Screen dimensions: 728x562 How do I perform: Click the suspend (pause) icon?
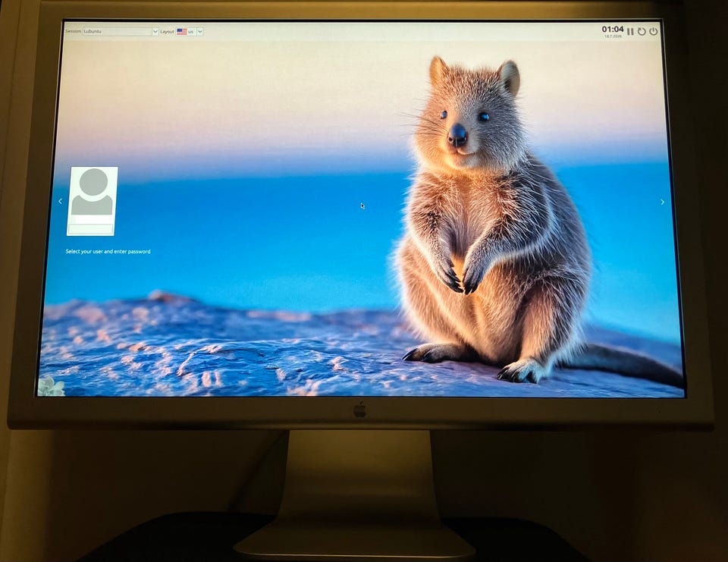point(630,32)
